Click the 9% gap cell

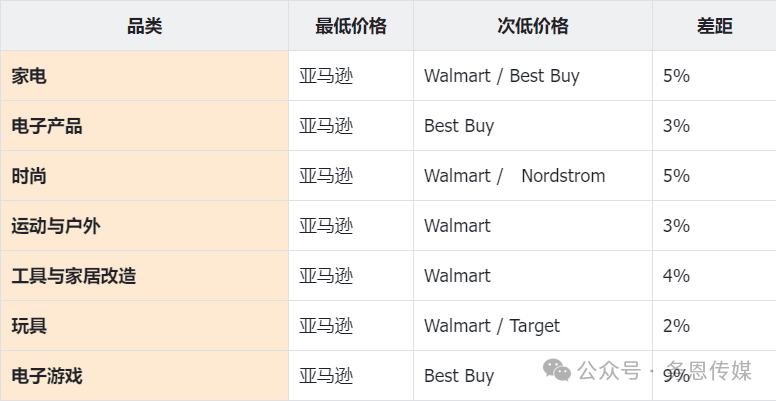714,376
